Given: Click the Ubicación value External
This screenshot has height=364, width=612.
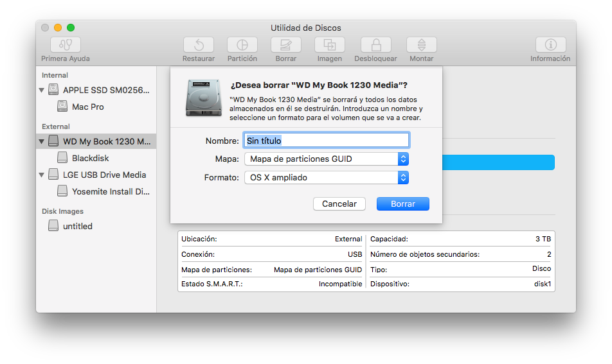Looking at the screenshot, I should point(348,239).
